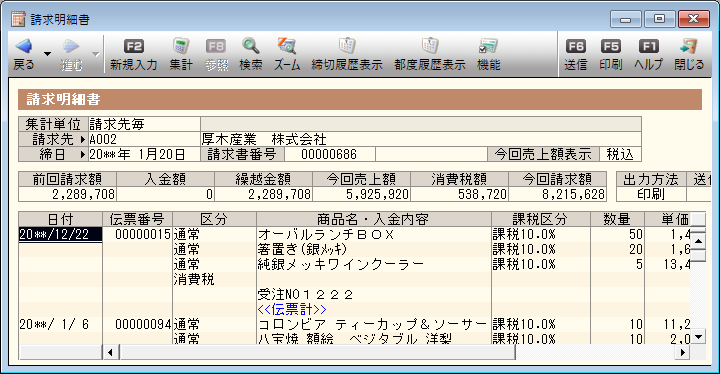The image size is (720, 374).
Task: Click the blue <<伝票計>> row
Action: click(374, 309)
